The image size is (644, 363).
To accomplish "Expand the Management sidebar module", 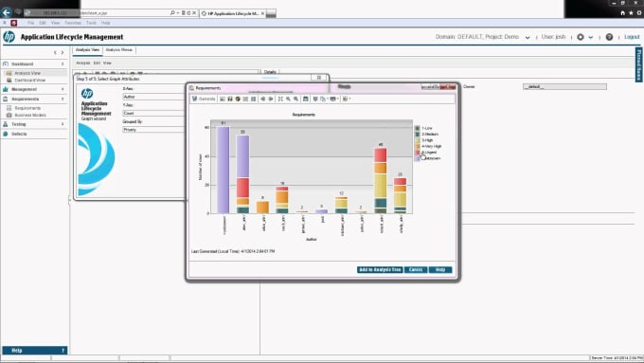I will pos(34,89).
